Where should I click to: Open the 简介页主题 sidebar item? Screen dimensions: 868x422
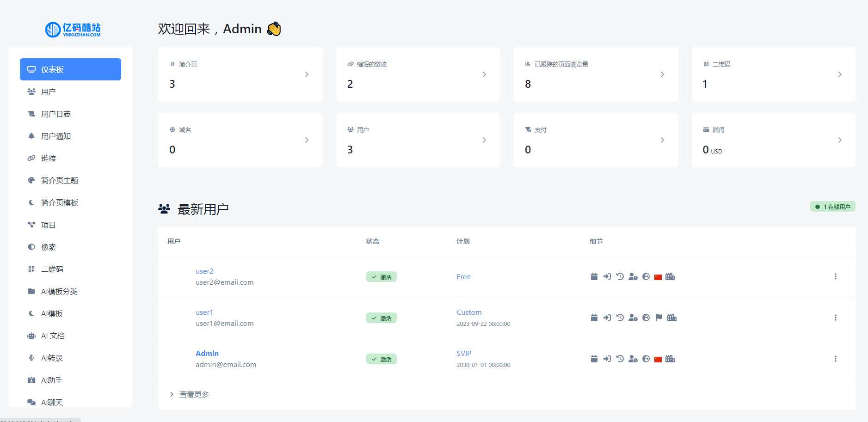pos(60,180)
